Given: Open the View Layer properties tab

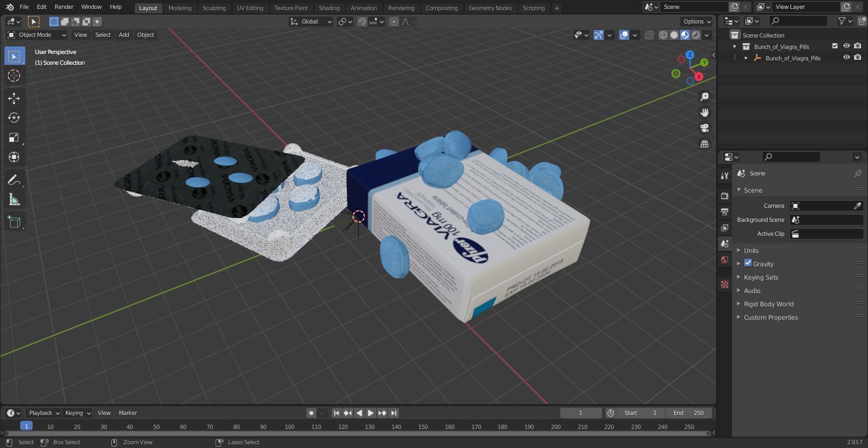Looking at the screenshot, I should (x=724, y=227).
